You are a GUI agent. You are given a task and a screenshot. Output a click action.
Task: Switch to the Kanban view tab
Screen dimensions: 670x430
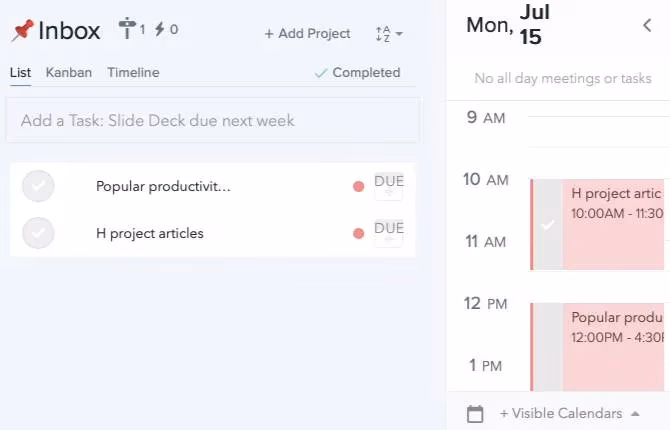coord(69,73)
